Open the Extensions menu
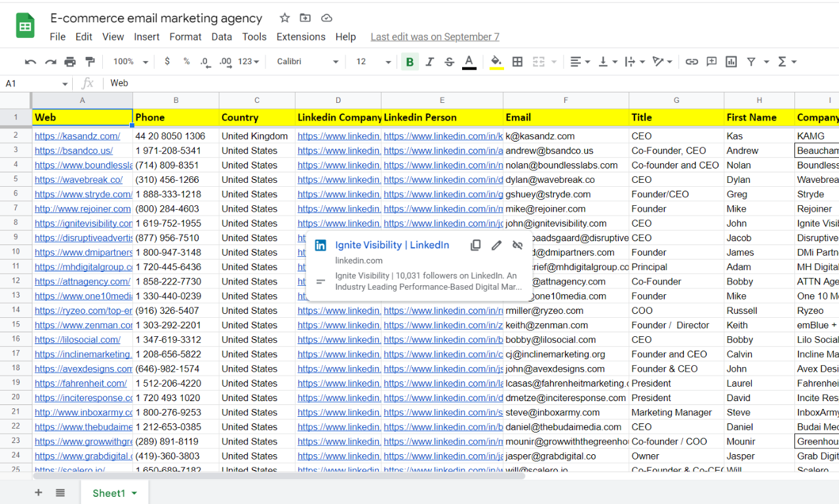This screenshot has width=839, height=504. (301, 37)
